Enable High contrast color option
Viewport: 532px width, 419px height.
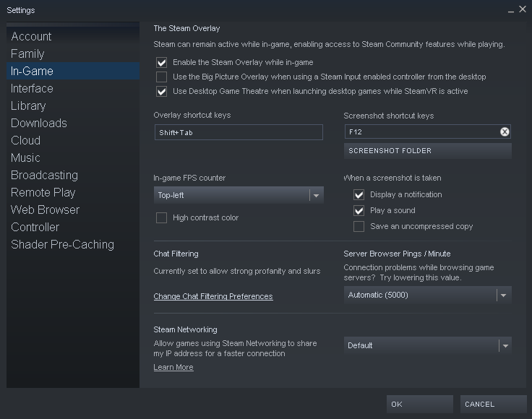coord(162,217)
